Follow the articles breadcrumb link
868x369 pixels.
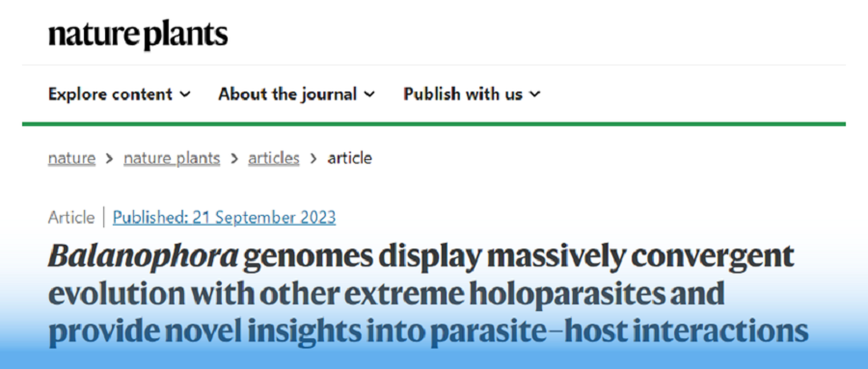(274, 159)
